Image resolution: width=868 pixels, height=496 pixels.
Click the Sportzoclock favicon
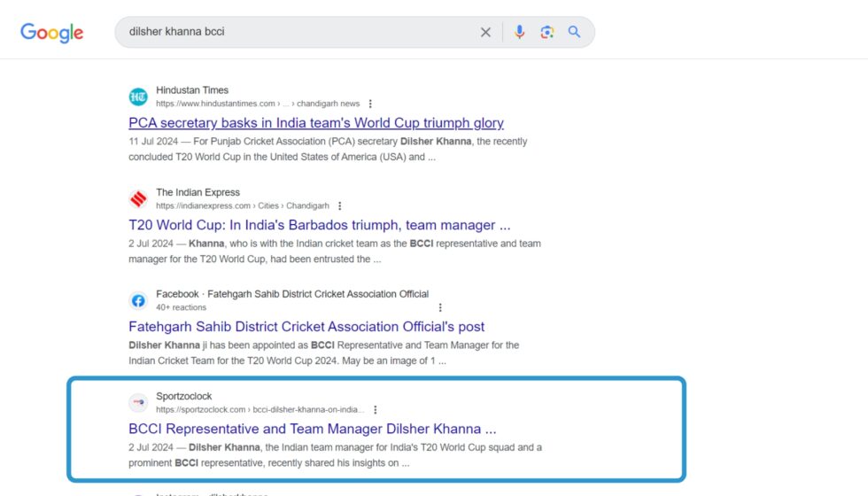138,402
